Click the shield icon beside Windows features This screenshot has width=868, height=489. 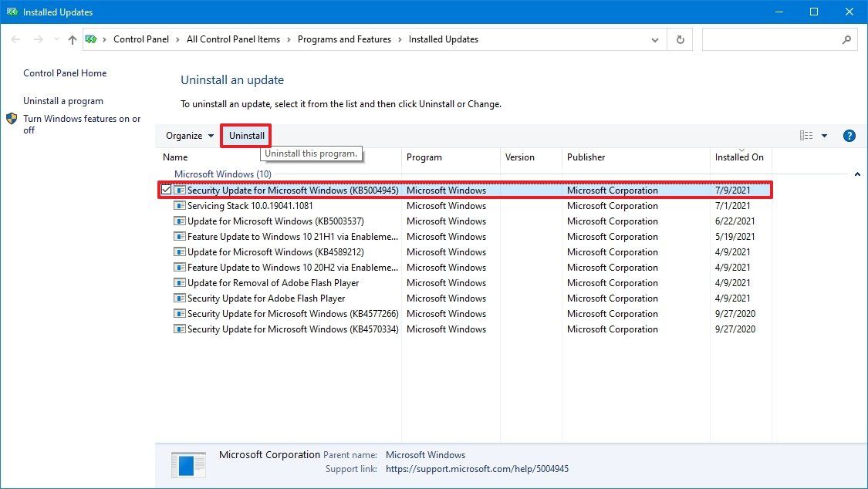click(12, 118)
